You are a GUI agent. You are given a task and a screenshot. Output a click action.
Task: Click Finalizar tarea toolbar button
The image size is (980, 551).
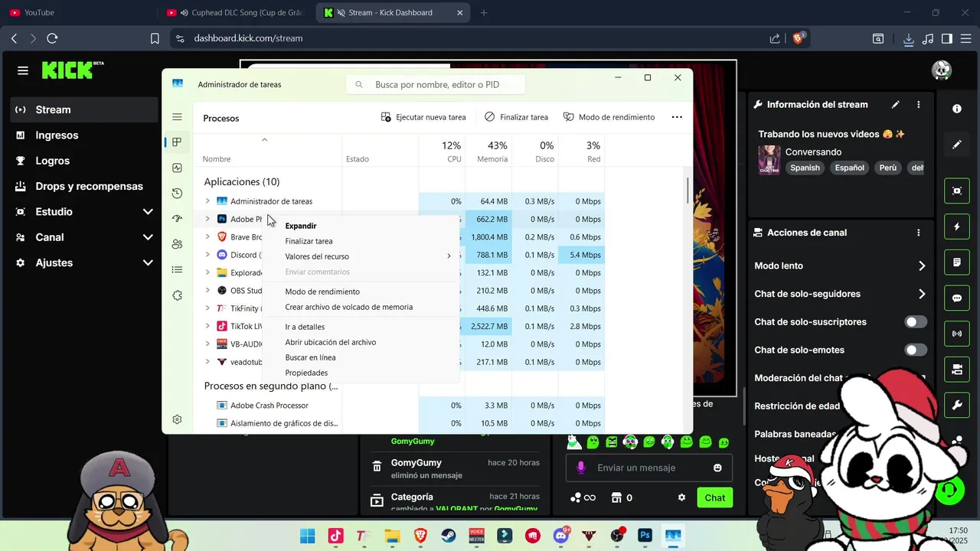(517, 117)
